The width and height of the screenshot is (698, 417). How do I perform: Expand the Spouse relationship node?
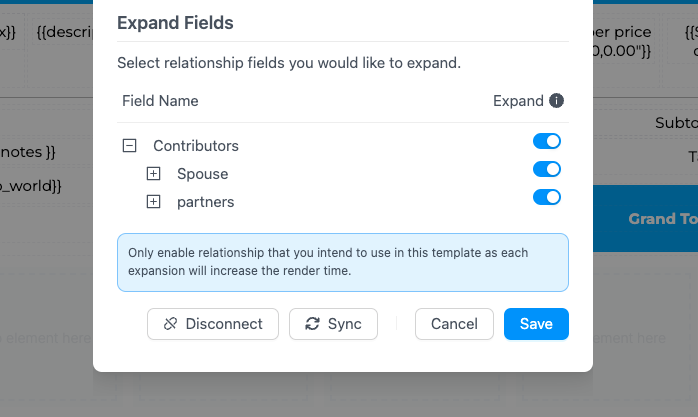[153, 174]
